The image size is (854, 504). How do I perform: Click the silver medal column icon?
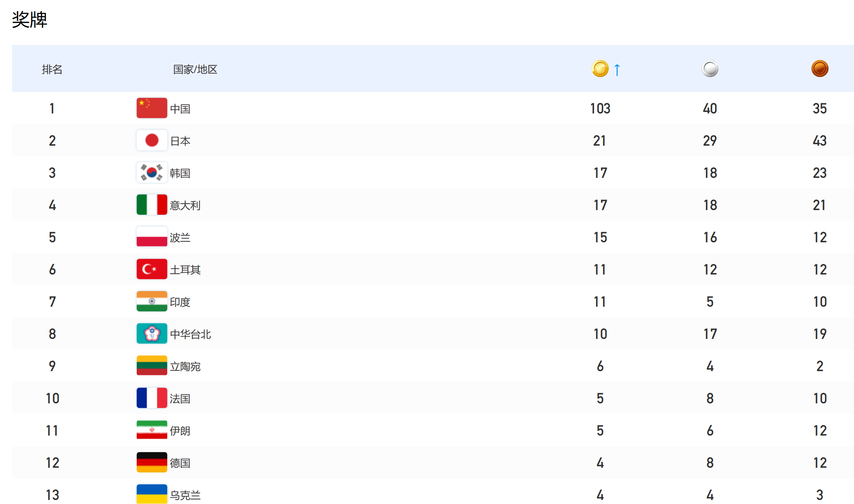point(710,69)
